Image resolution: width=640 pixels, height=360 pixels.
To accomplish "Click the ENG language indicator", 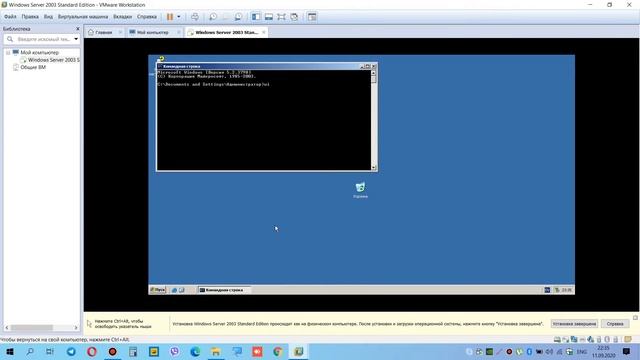I will coord(582,351).
